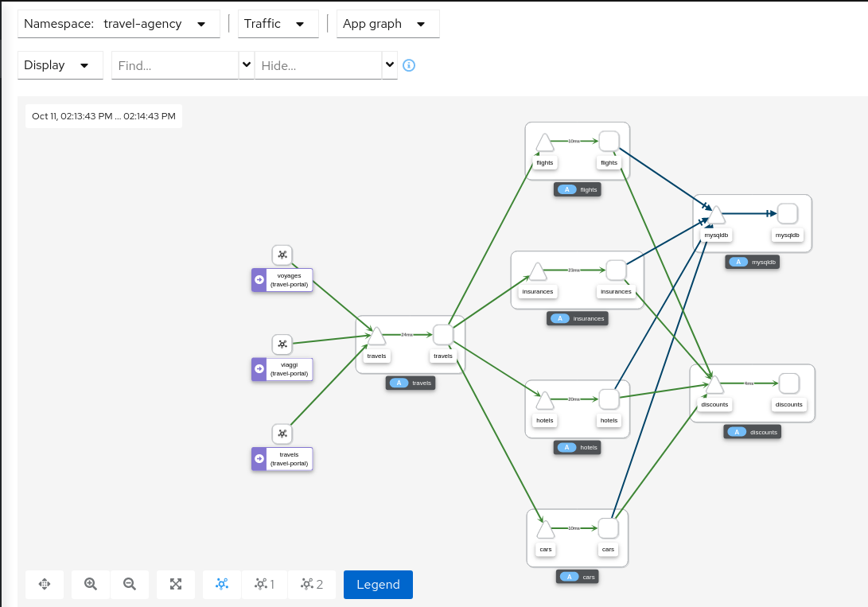
Task: Click the voyages purple arrow badge
Action: coord(259,280)
